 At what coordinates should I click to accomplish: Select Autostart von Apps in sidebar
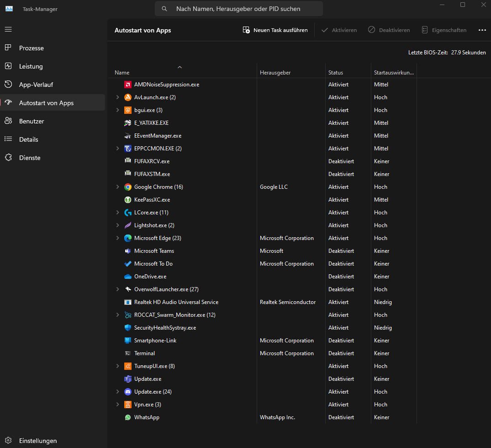click(x=53, y=103)
